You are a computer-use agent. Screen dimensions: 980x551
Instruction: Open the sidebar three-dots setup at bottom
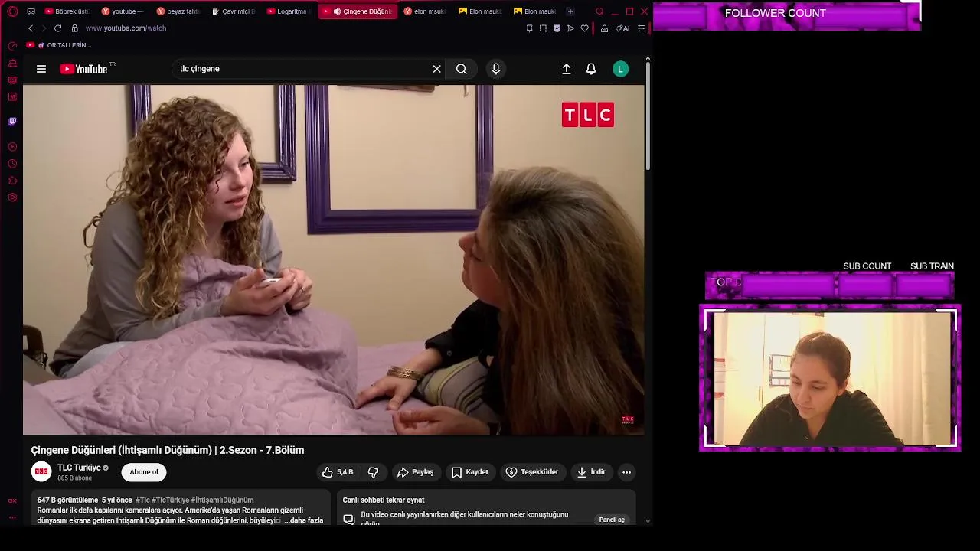(x=12, y=517)
